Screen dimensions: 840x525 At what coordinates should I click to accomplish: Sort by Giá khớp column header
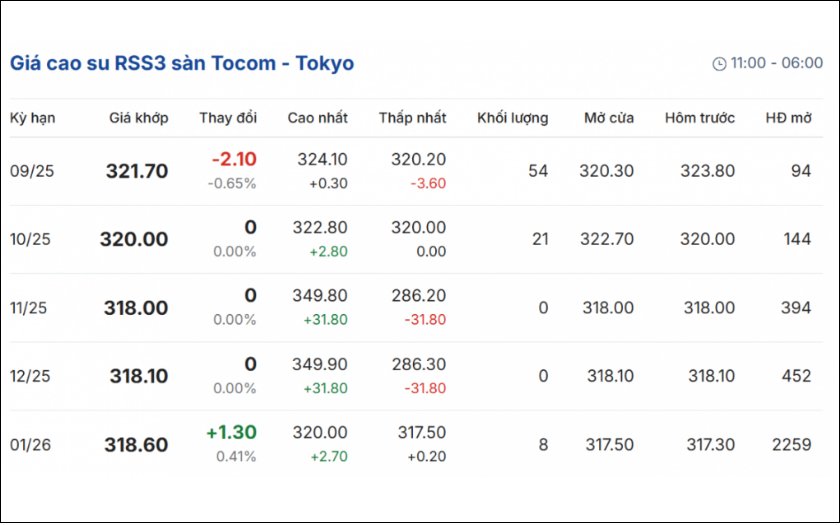(x=139, y=118)
